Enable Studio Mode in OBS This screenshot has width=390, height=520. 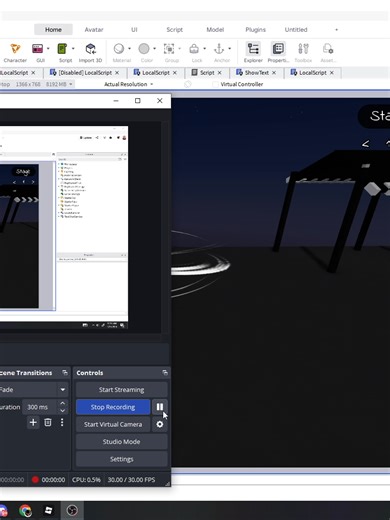(x=121, y=442)
